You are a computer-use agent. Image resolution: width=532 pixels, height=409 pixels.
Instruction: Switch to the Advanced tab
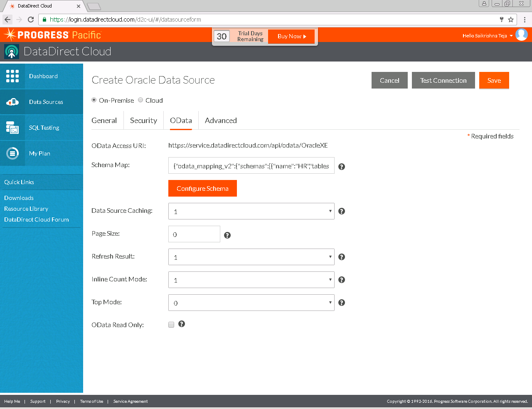tap(221, 121)
